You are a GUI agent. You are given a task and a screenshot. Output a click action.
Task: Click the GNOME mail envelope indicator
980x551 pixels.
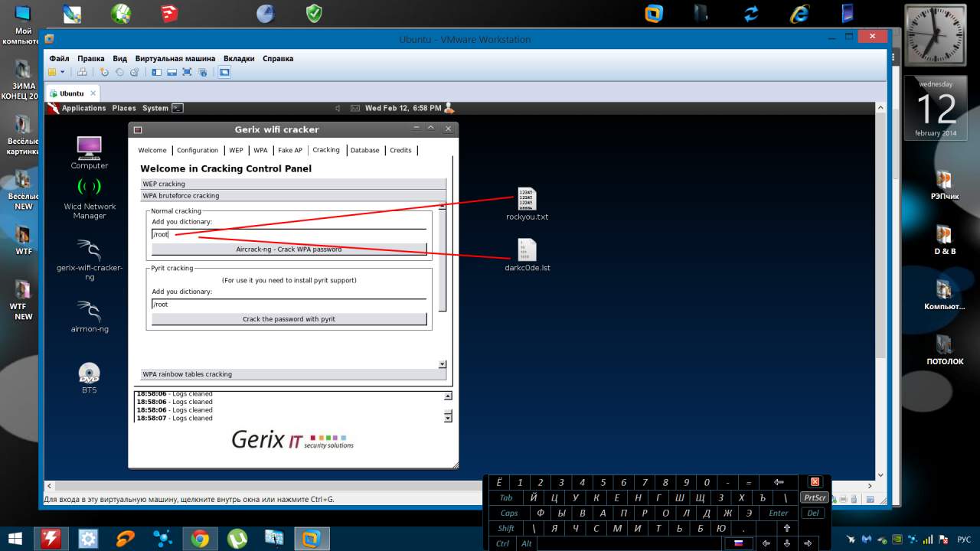point(355,108)
